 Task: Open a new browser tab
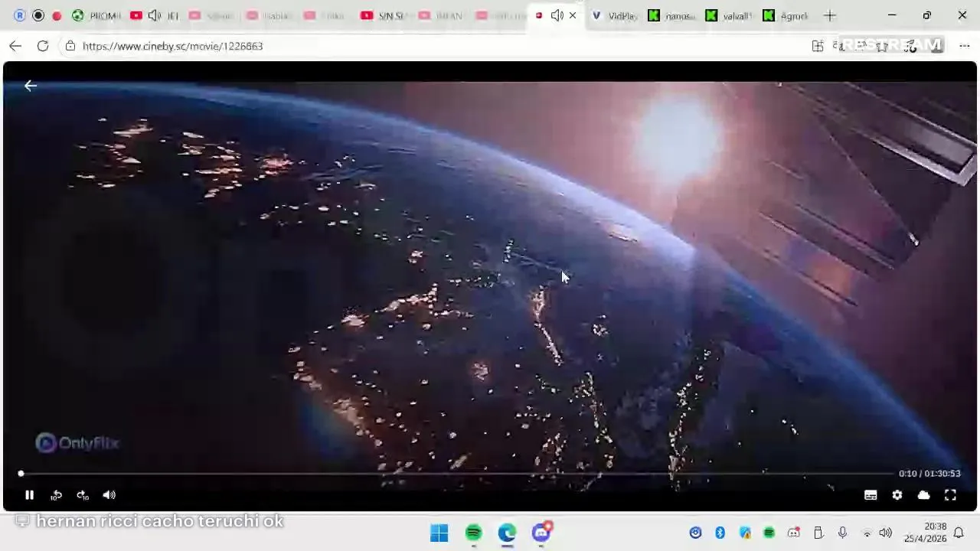830,15
